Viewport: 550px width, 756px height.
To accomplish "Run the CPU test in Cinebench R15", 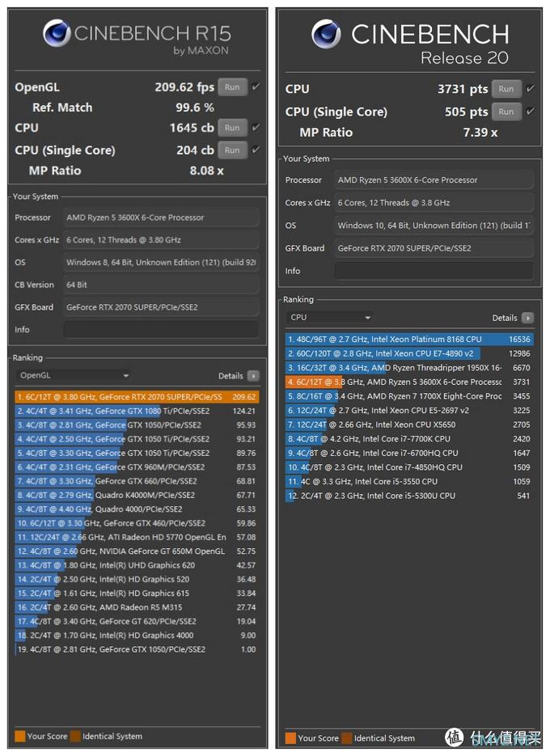I will 232,128.
